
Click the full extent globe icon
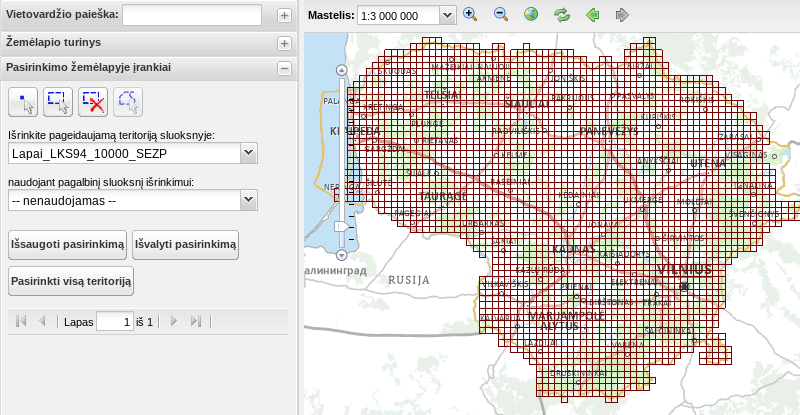point(531,14)
